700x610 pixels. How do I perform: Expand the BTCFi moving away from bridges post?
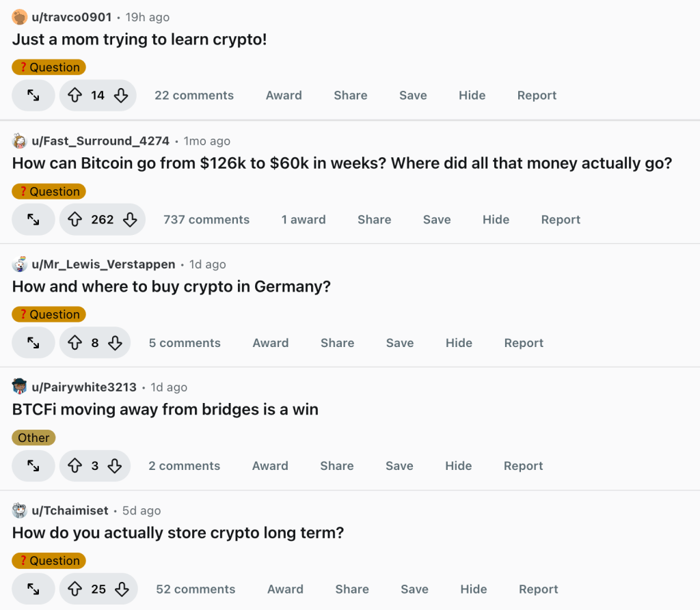(33, 466)
